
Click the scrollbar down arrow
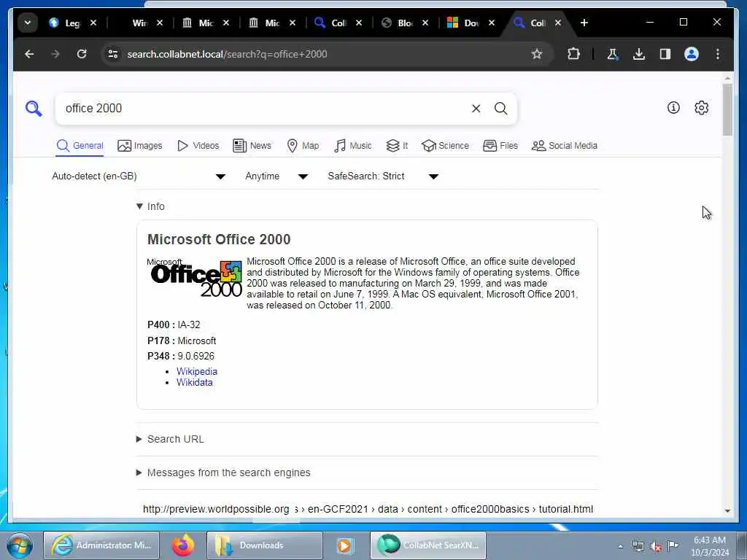coord(727,510)
